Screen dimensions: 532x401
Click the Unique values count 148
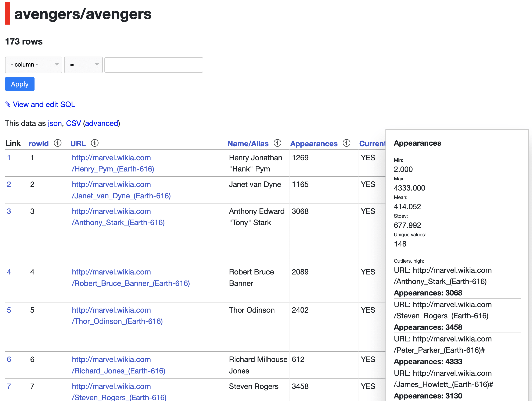coord(400,244)
